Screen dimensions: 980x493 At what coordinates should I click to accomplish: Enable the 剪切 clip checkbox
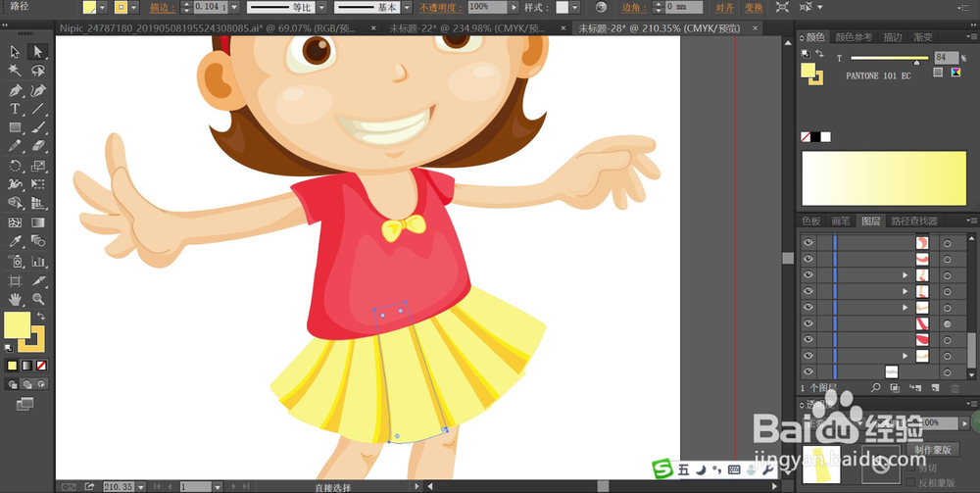[910, 468]
